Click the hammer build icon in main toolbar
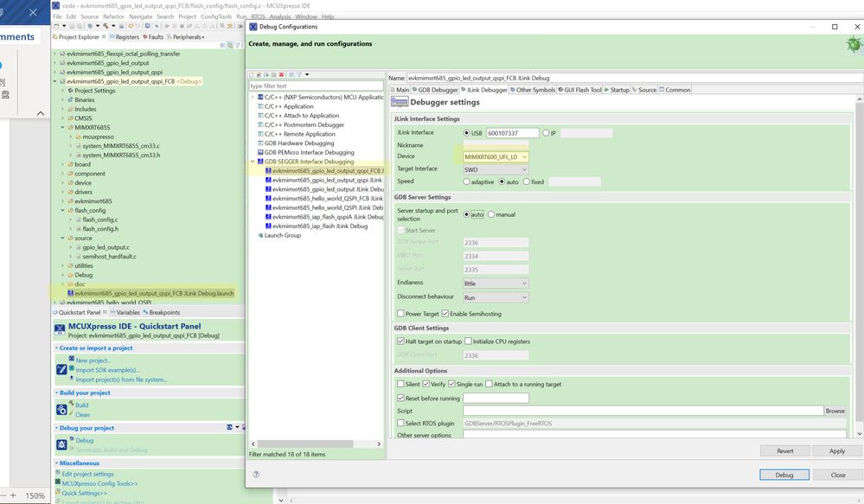 [106, 26]
